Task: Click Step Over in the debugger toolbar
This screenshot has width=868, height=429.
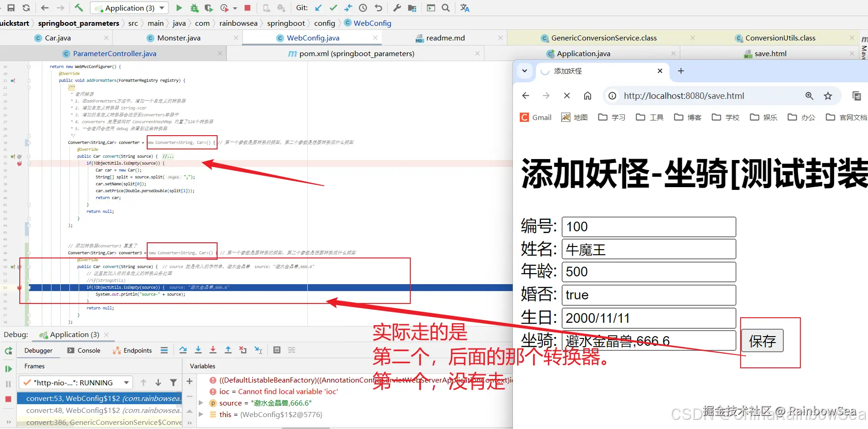Action: (183, 350)
